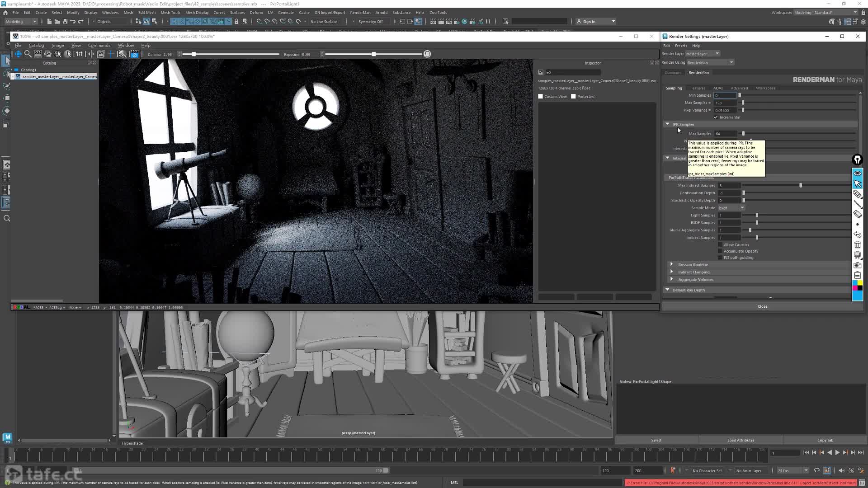Screen dimensions: 868x488
Task: Toggle the loop playback icon near fps field
Action: tap(816, 470)
